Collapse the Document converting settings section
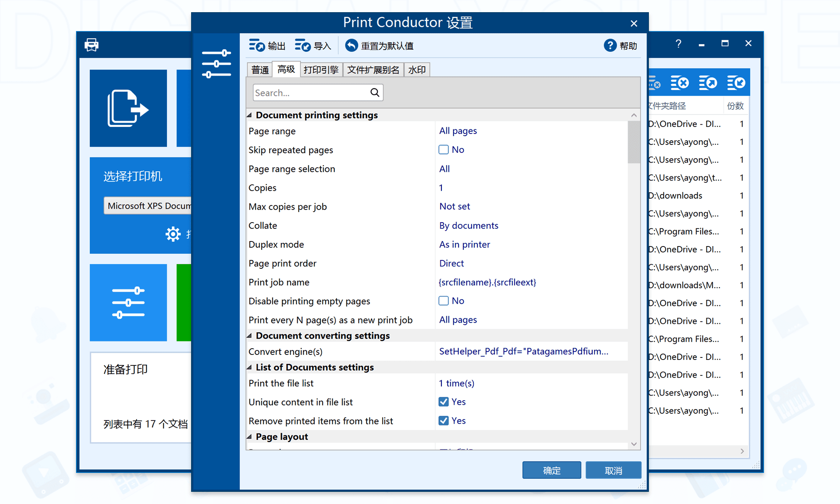Screen dimensions: 840x504 249,336
